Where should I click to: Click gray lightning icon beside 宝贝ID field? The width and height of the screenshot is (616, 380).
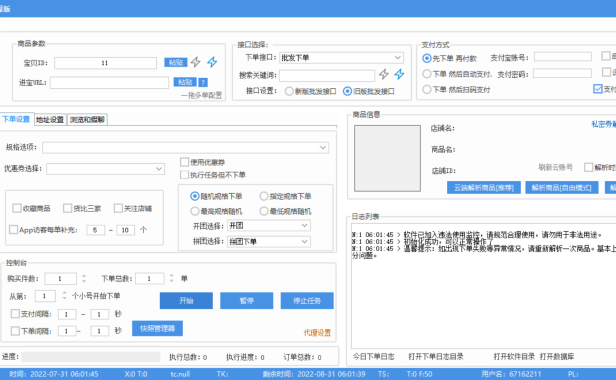click(x=196, y=62)
